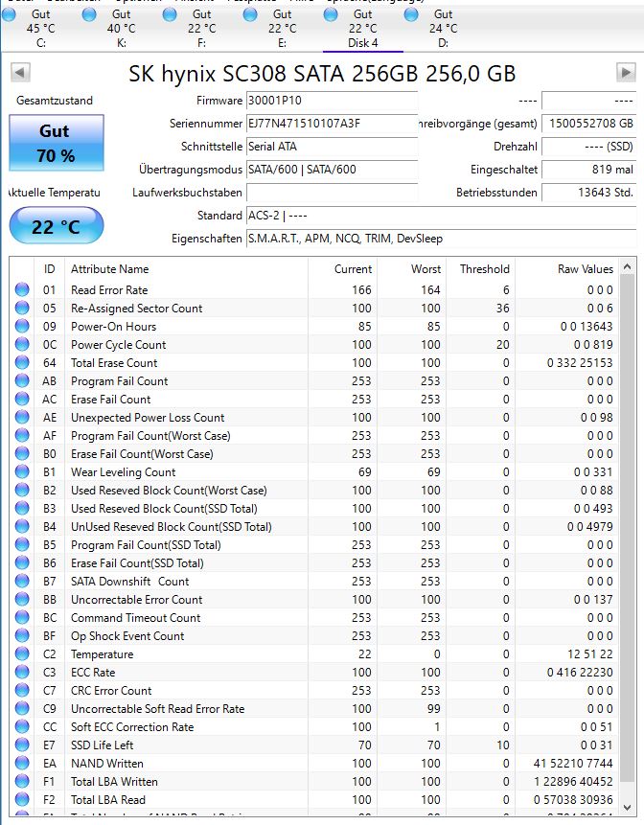This screenshot has width=644, height=825.
Task: Click the status icon of Re-Assigned Sector Count
Action: click(x=22, y=308)
